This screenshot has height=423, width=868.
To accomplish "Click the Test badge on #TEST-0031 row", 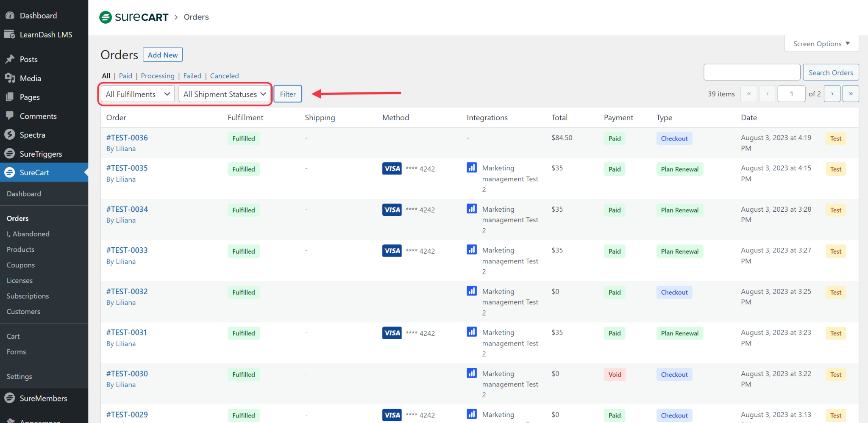I will pyautogui.click(x=836, y=333).
